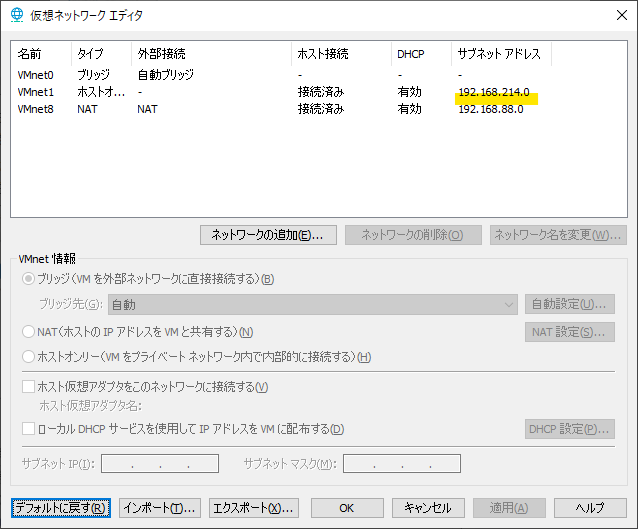
Task: Open 自動設定(U)... button
Action: coord(570,304)
